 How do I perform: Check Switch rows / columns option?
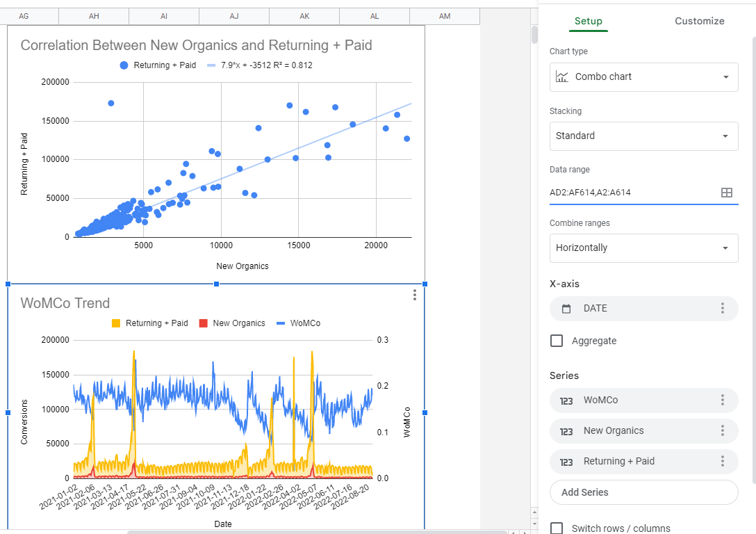tap(557, 528)
